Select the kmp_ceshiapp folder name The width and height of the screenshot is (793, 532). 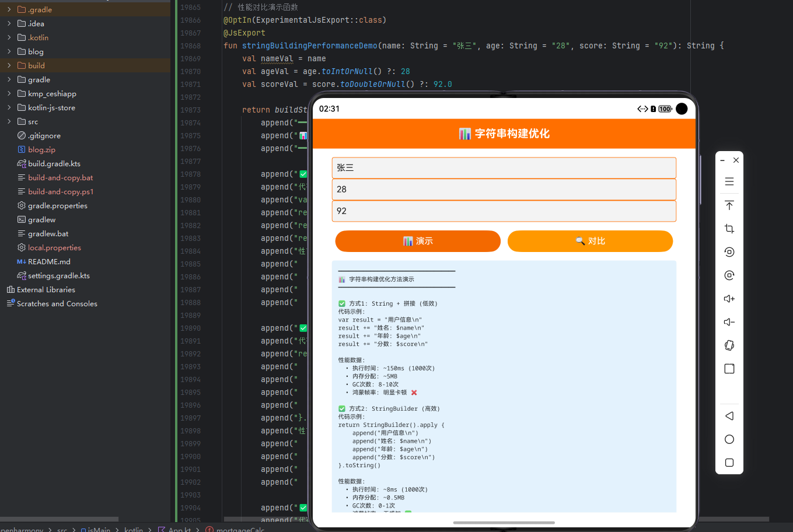(52, 93)
